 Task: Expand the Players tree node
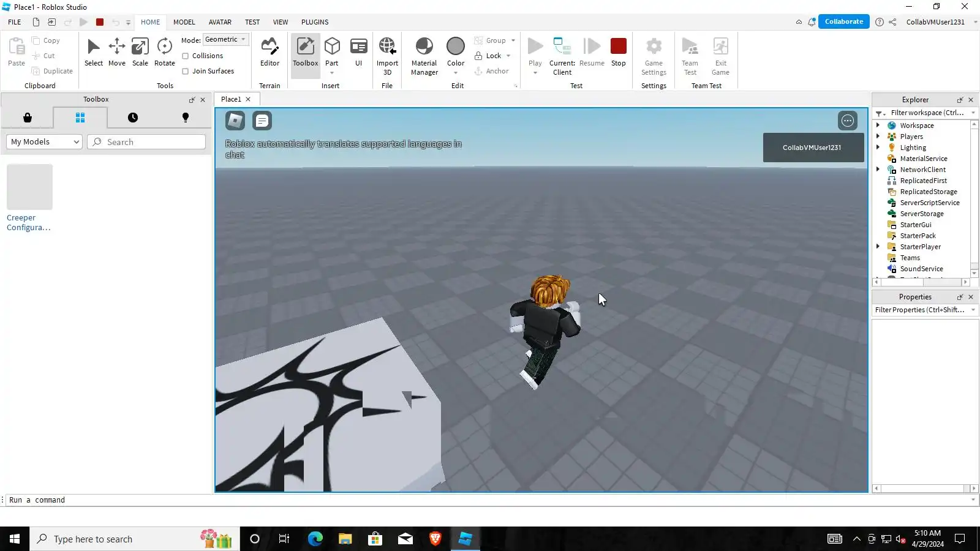[x=878, y=137]
